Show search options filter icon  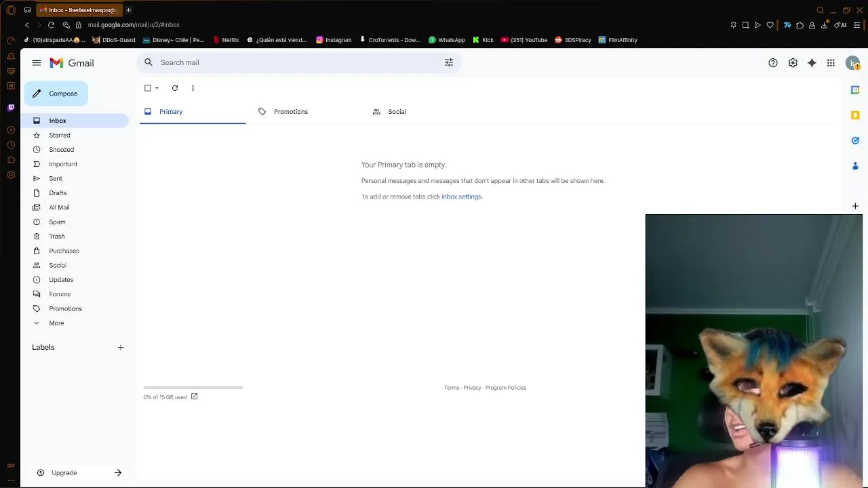tap(448, 62)
